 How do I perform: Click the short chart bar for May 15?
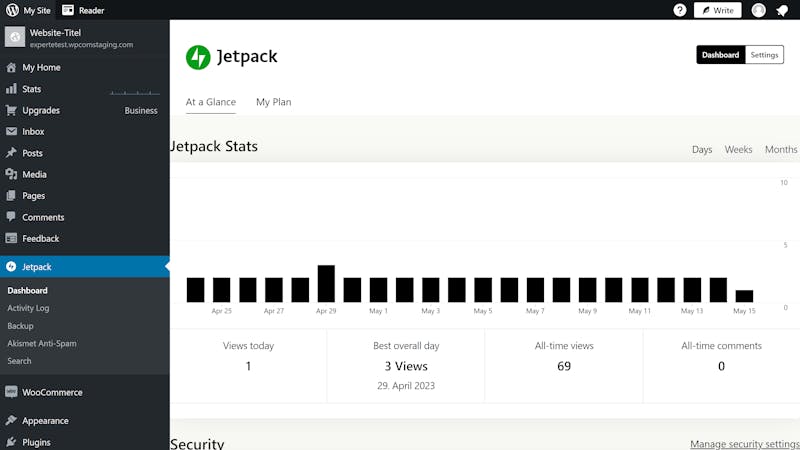(744, 296)
